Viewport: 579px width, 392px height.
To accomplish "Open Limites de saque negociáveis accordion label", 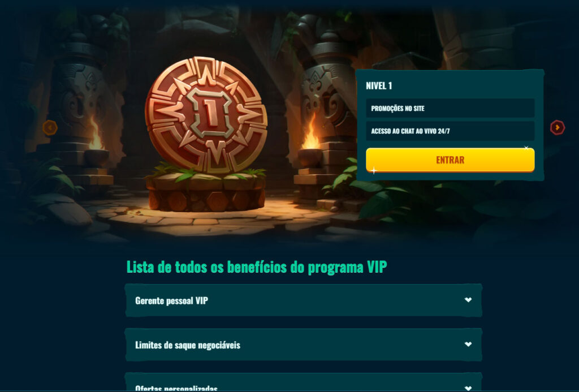I will pyautogui.click(x=188, y=345).
